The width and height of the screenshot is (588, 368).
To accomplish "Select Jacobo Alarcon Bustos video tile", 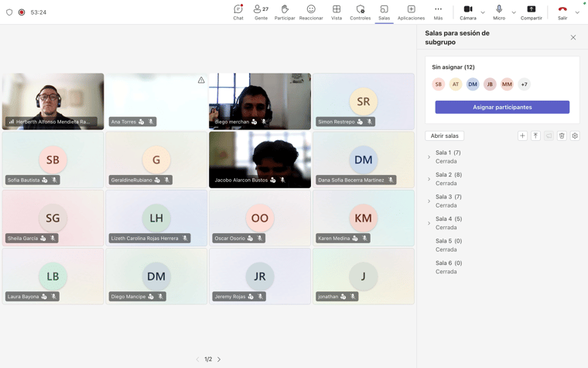I will pos(260,160).
